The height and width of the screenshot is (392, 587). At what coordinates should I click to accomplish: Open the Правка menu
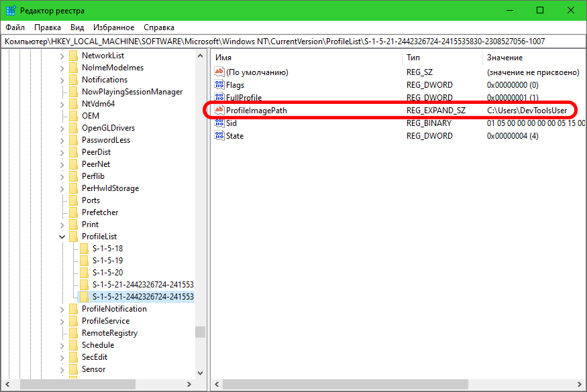48,27
